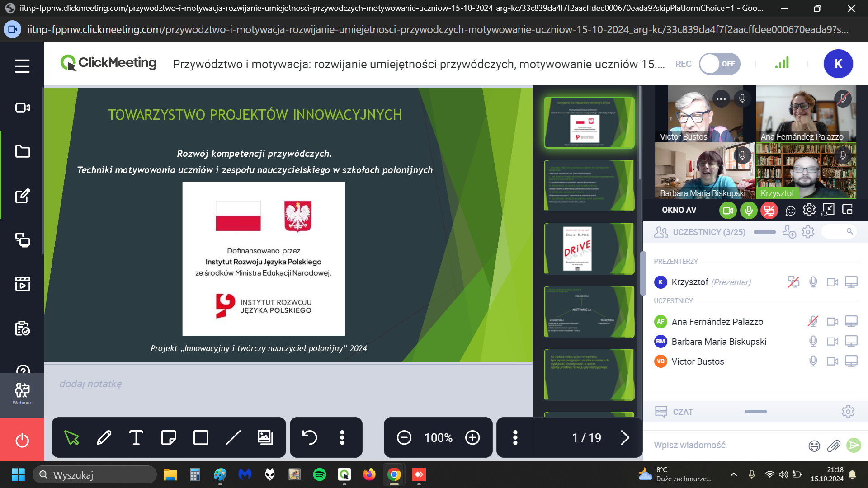
Task: Open the media player icon in sidebar
Action: [x=22, y=284]
